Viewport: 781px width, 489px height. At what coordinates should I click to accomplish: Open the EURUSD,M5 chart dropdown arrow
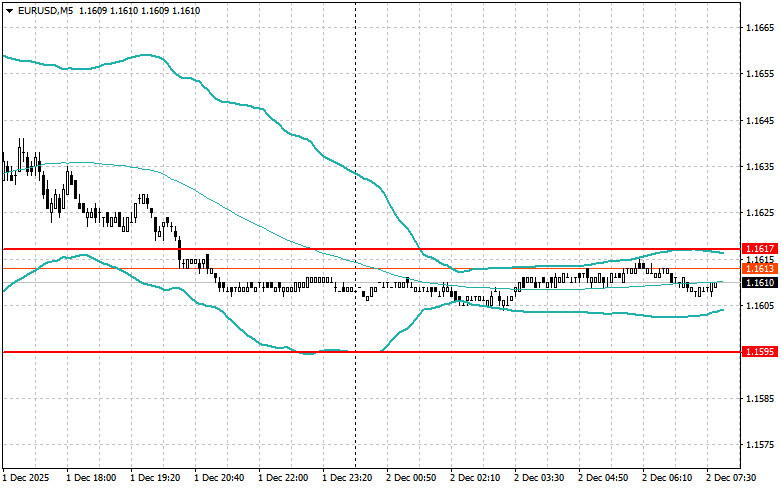(x=9, y=10)
